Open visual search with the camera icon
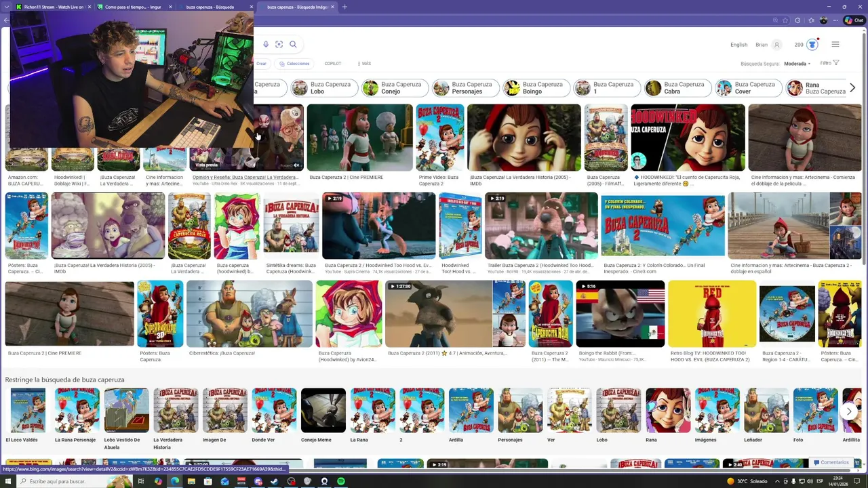This screenshot has height=488, width=868. (x=279, y=44)
